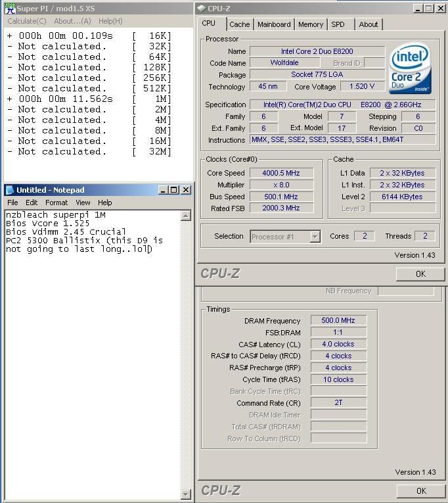Click the Level 2 cache value 6144 KBytes
This screenshot has height=503, width=448.
tap(402, 197)
